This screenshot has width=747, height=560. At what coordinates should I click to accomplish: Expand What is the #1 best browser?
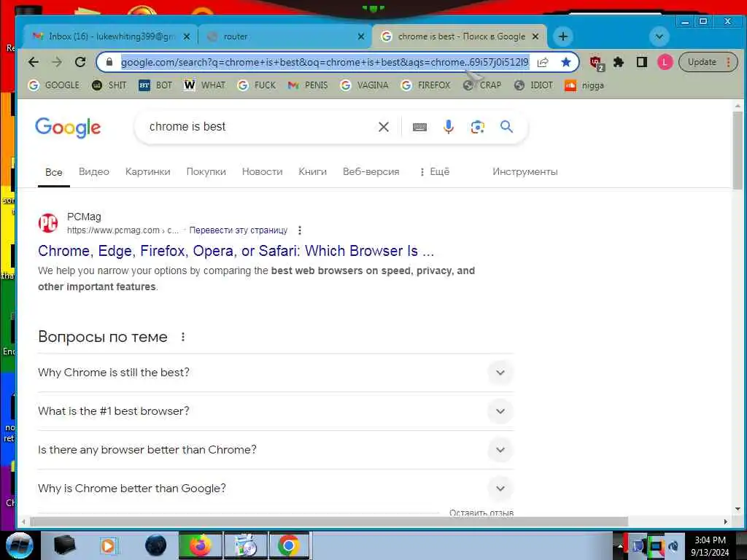click(x=275, y=411)
